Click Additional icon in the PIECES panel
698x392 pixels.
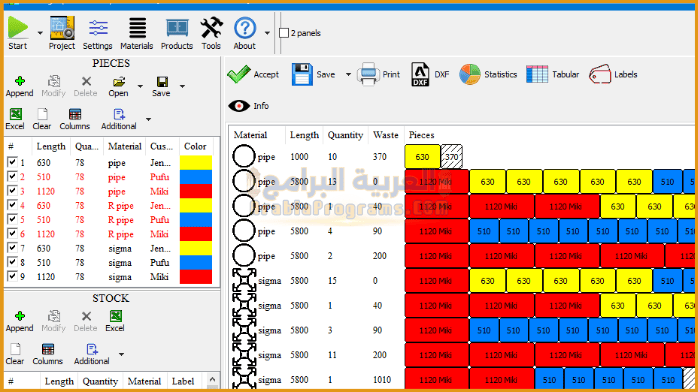(119, 114)
